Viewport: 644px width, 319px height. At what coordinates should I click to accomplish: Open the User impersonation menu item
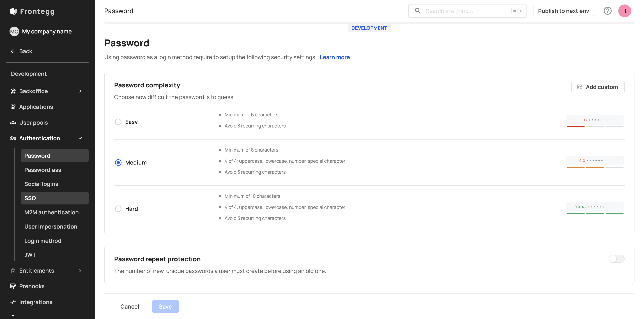[54, 226]
